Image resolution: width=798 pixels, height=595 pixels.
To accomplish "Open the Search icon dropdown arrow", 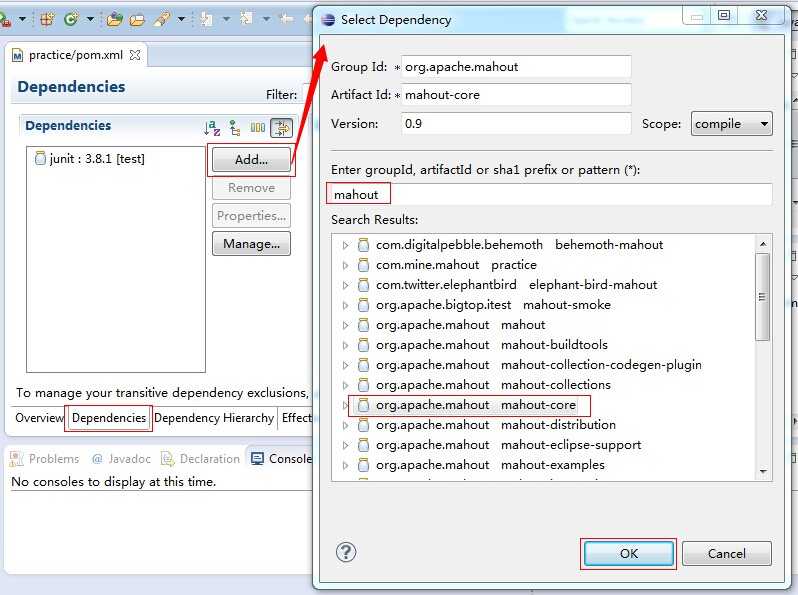I will click(x=181, y=19).
